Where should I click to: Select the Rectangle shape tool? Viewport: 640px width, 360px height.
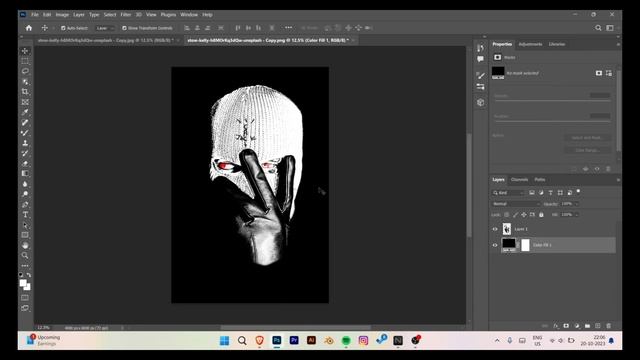pyautogui.click(x=25, y=235)
